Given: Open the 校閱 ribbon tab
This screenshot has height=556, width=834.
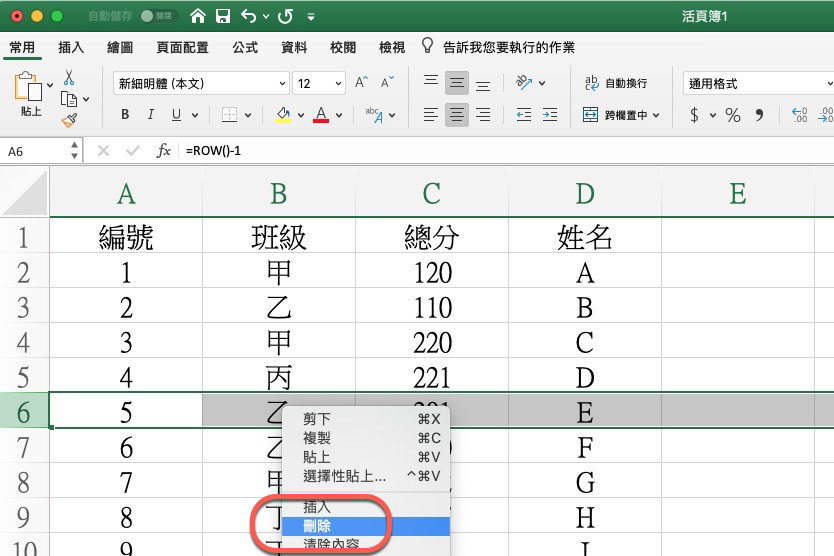Looking at the screenshot, I should (x=343, y=47).
